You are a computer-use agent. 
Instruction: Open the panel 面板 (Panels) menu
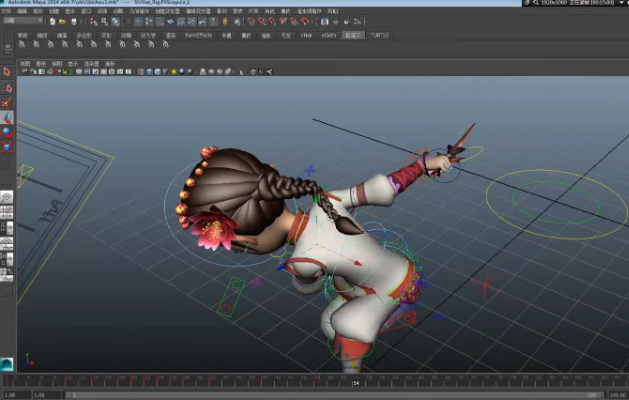point(110,64)
